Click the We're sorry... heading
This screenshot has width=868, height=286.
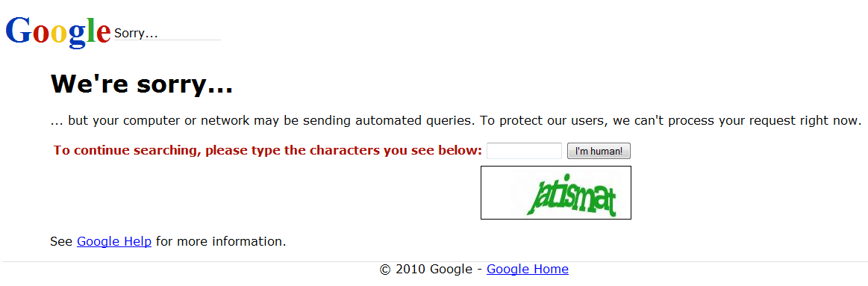coord(142,84)
